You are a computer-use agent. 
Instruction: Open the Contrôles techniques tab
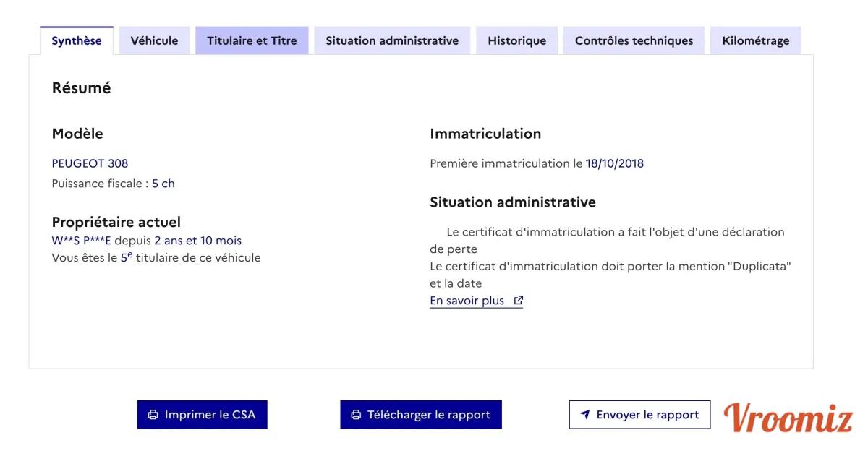[634, 40]
